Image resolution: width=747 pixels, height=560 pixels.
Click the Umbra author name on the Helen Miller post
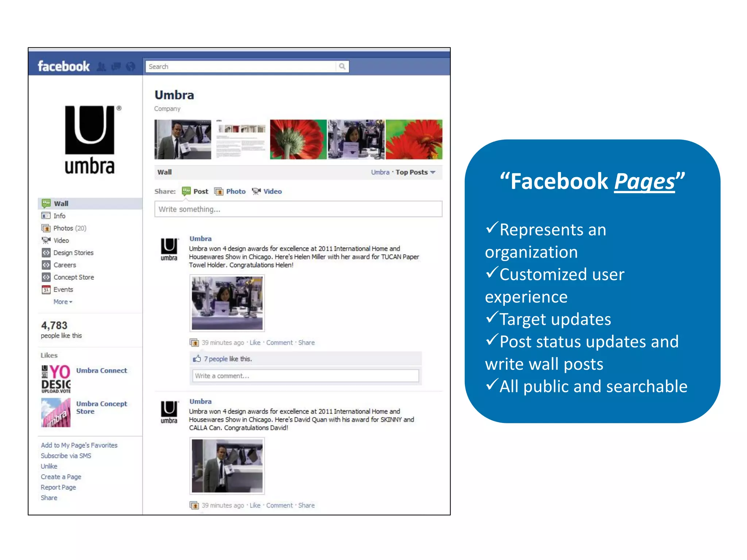pyautogui.click(x=200, y=239)
